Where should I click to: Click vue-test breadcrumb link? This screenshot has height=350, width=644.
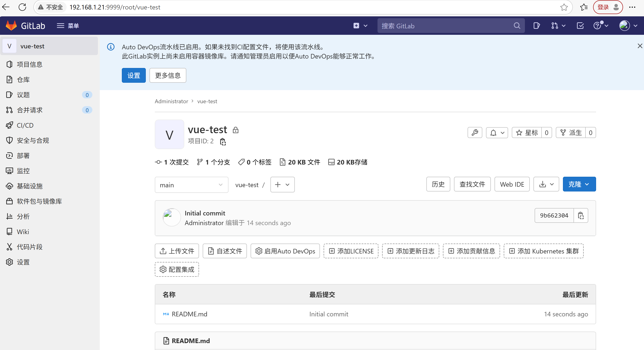207,101
